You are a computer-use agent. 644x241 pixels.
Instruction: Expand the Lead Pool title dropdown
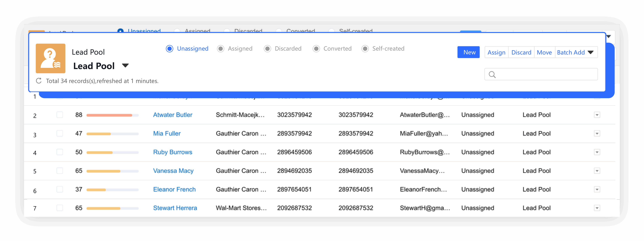point(125,66)
